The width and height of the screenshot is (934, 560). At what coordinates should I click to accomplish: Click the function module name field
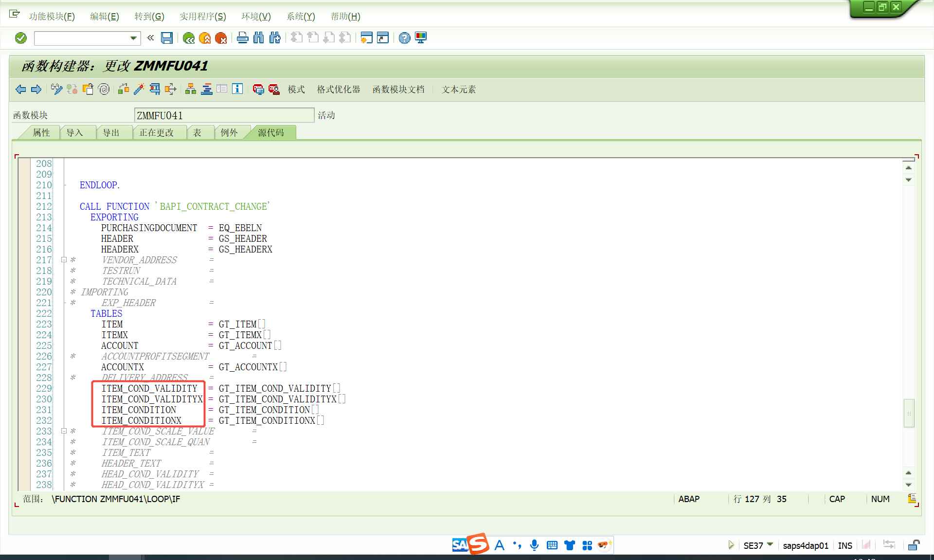tap(224, 115)
